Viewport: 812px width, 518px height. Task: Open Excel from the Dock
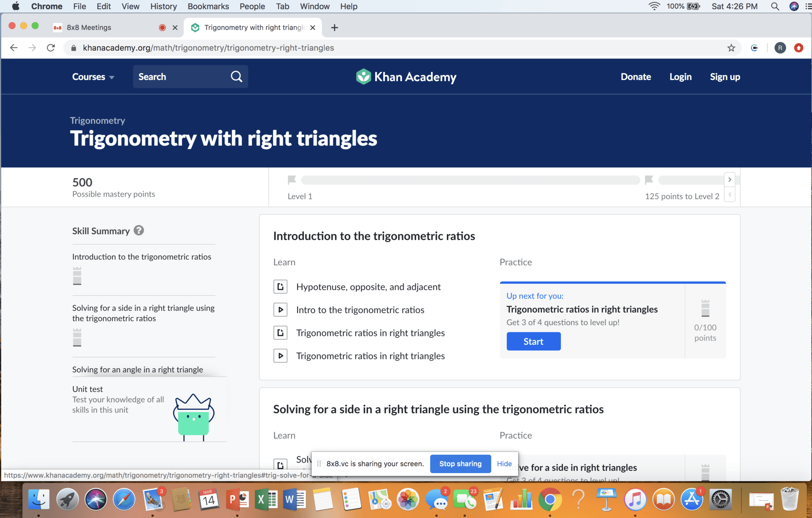[266, 499]
